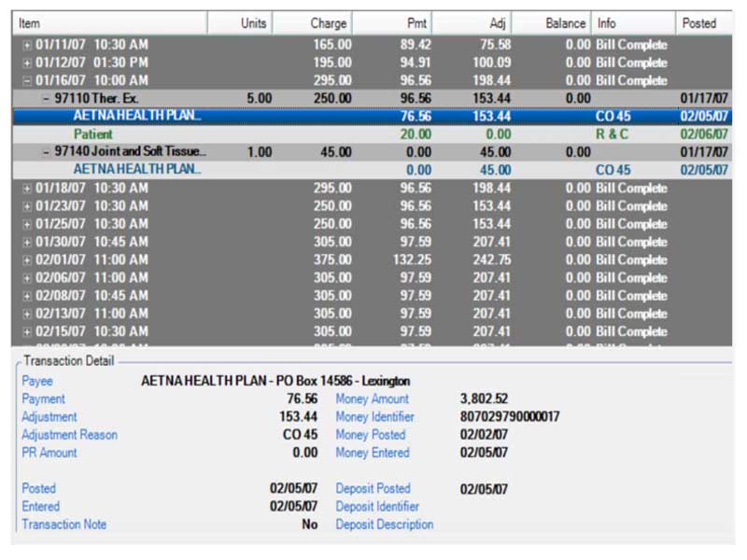Click the Payment label in Transaction Detail

click(x=43, y=399)
